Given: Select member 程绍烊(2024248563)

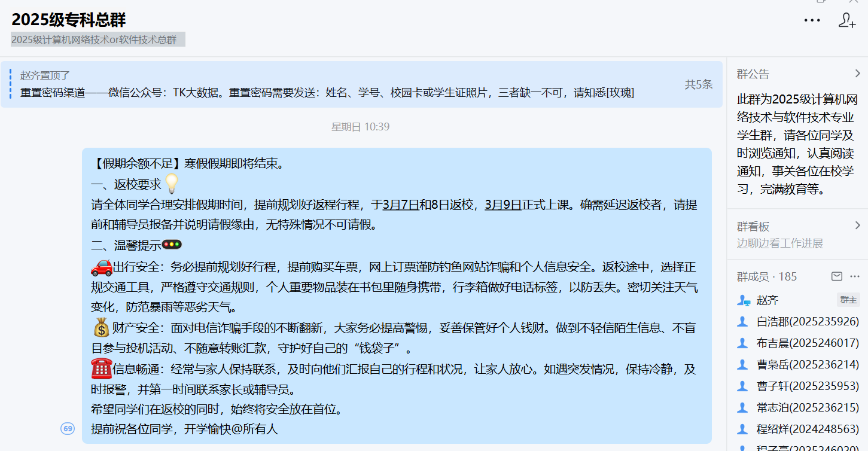Looking at the screenshot, I should coord(808,429).
